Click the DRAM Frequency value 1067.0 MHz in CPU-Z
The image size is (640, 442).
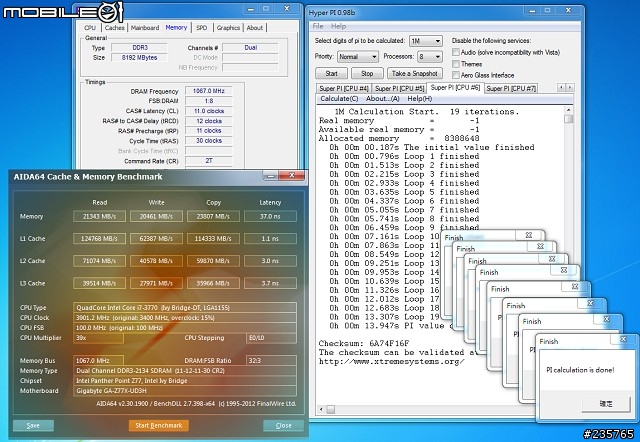(x=209, y=91)
